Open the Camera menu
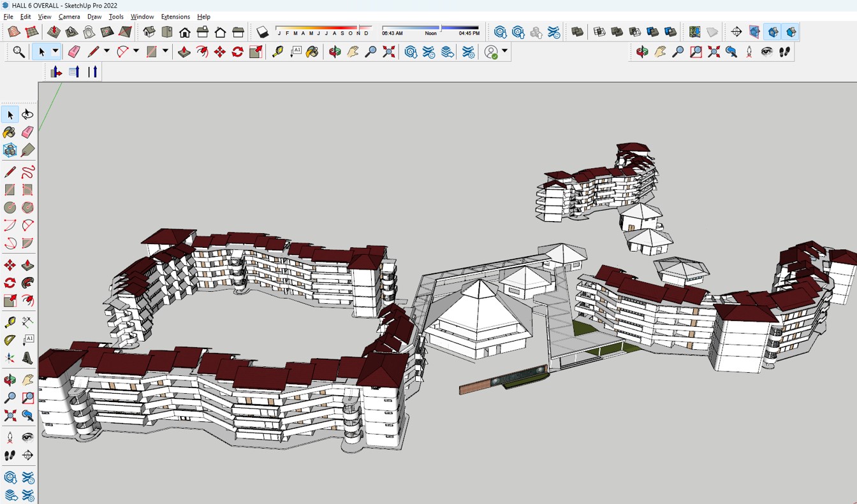This screenshot has height=504, width=857. [x=69, y=17]
